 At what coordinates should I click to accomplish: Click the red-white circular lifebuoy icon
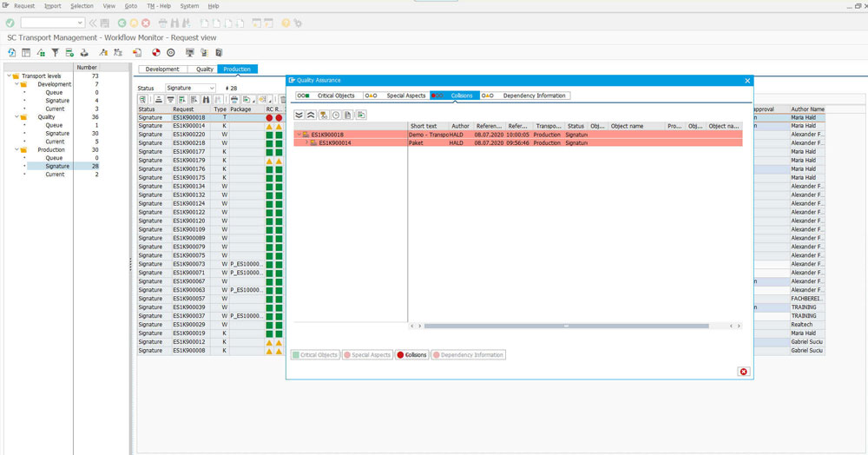156,53
